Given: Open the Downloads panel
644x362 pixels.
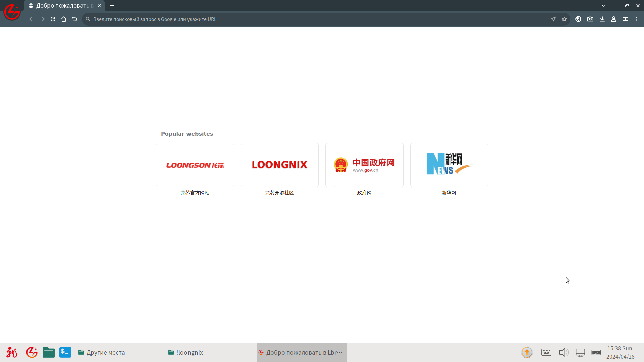Looking at the screenshot, I should (602, 19).
